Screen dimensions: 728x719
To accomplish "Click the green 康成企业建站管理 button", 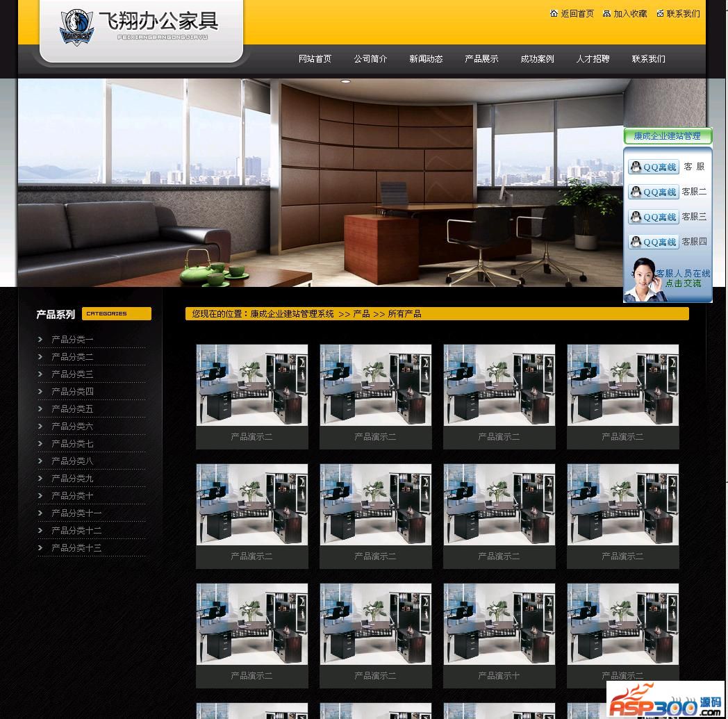I will 667,136.
